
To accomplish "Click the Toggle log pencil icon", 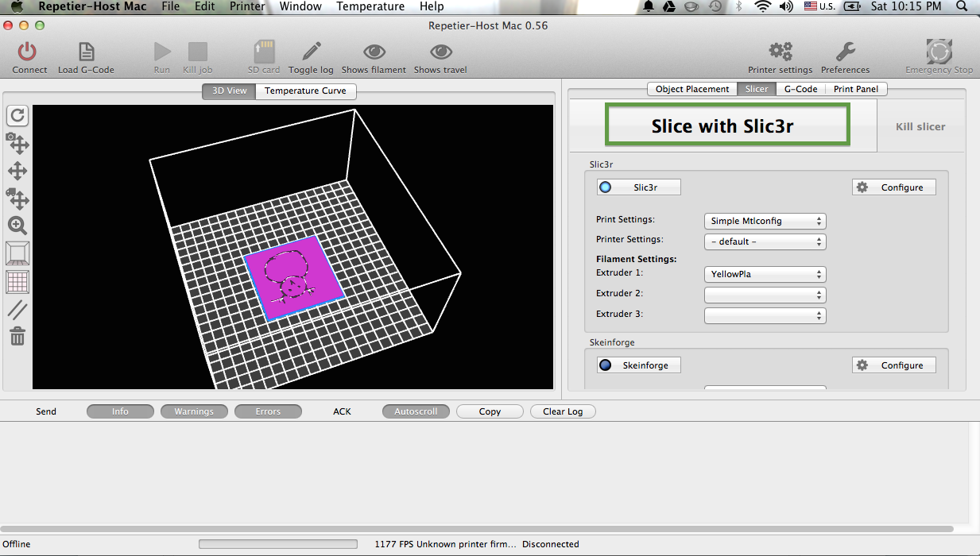I will [311, 52].
